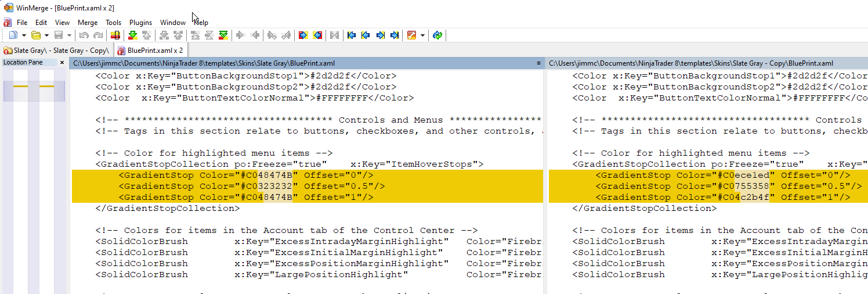Image resolution: width=868 pixels, height=294 pixels.
Task: Click left line with Color #C0323232
Action: pyautogui.click(x=308, y=187)
